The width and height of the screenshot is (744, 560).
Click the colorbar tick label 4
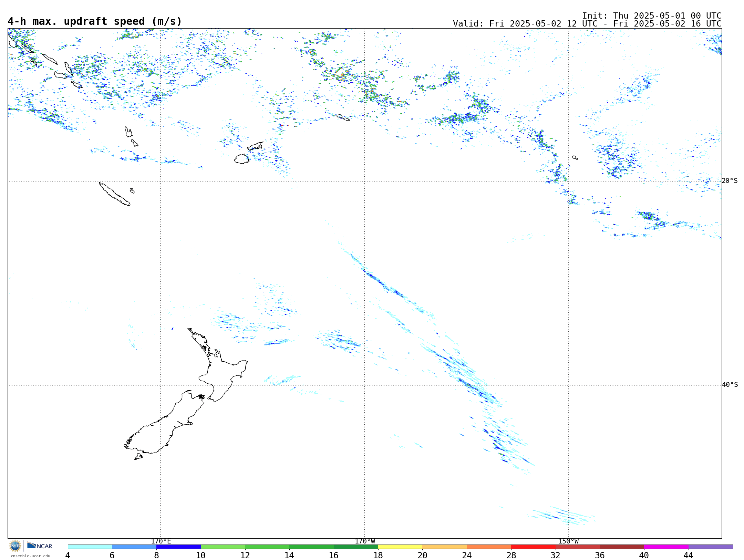click(x=68, y=555)
